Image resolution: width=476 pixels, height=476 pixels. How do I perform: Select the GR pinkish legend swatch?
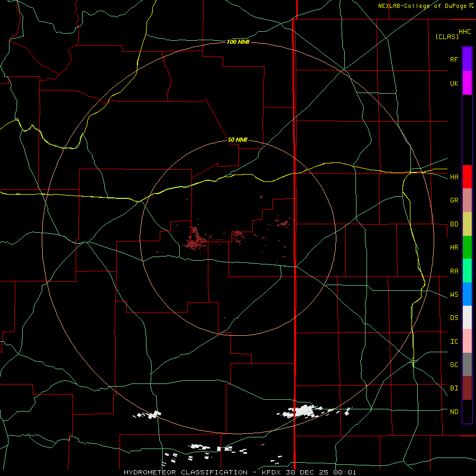[x=467, y=200]
